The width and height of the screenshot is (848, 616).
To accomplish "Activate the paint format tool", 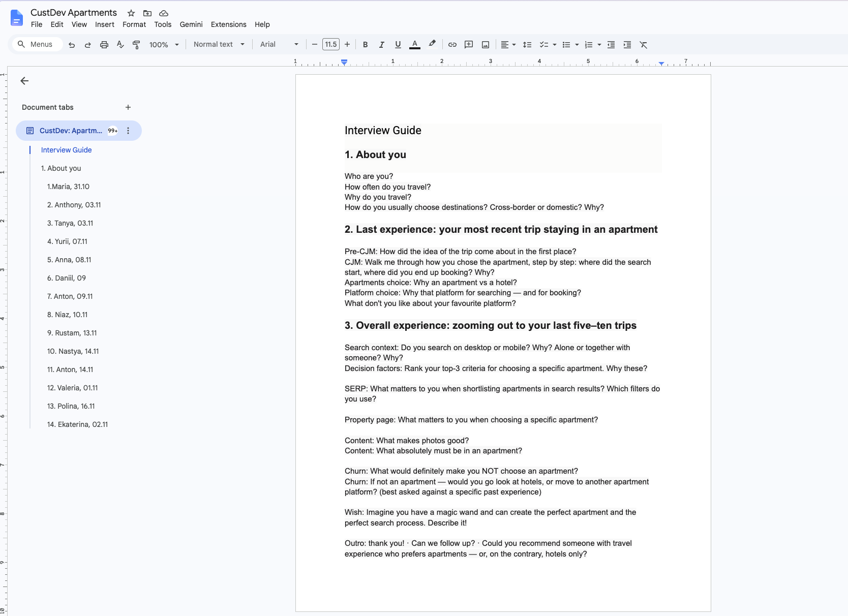I will pyautogui.click(x=136, y=45).
